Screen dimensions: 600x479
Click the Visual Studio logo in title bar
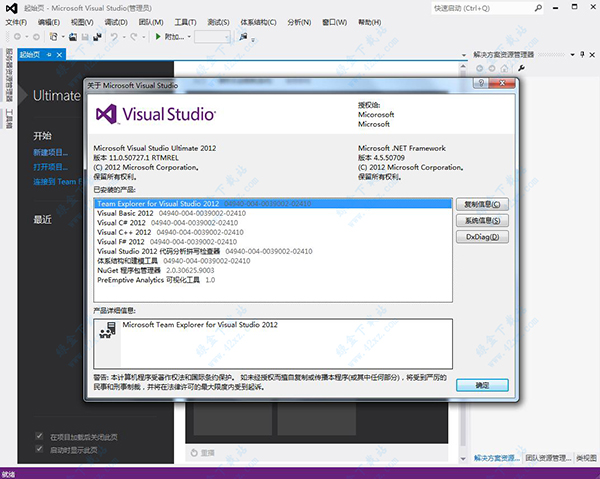[x=11, y=8]
